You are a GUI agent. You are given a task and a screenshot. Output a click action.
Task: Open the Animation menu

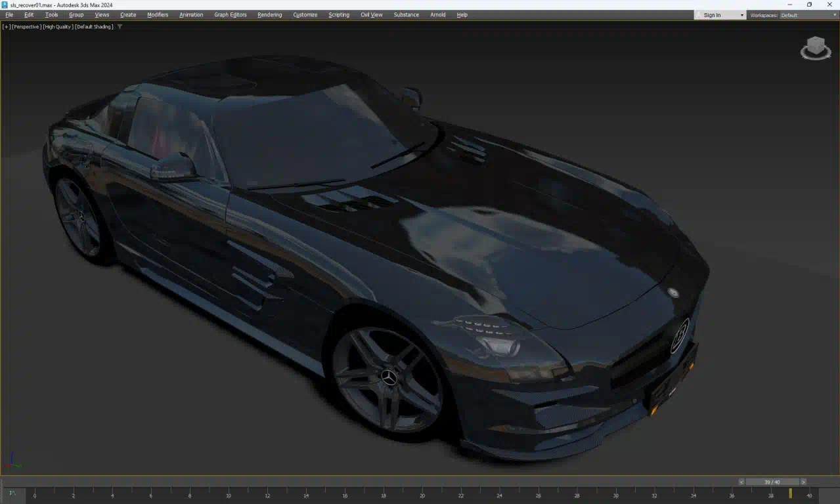pyautogui.click(x=191, y=14)
